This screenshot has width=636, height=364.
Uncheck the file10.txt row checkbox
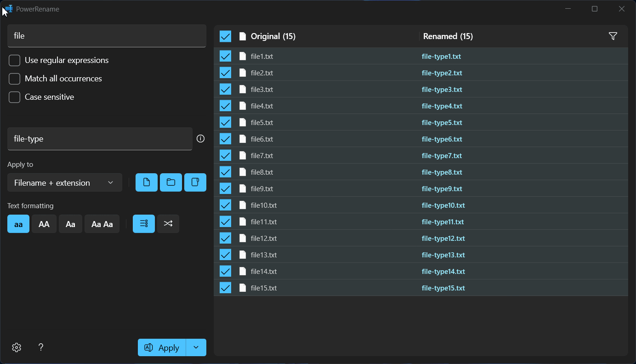pos(225,205)
